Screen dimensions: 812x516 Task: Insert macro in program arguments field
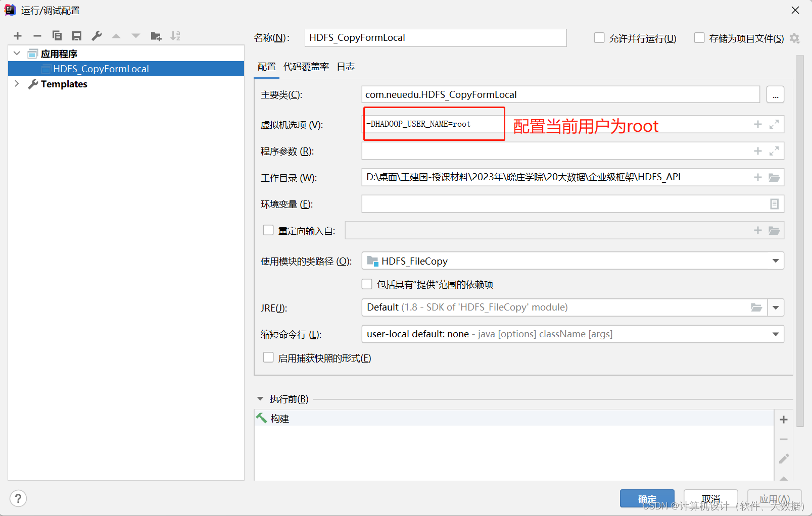tap(757, 151)
